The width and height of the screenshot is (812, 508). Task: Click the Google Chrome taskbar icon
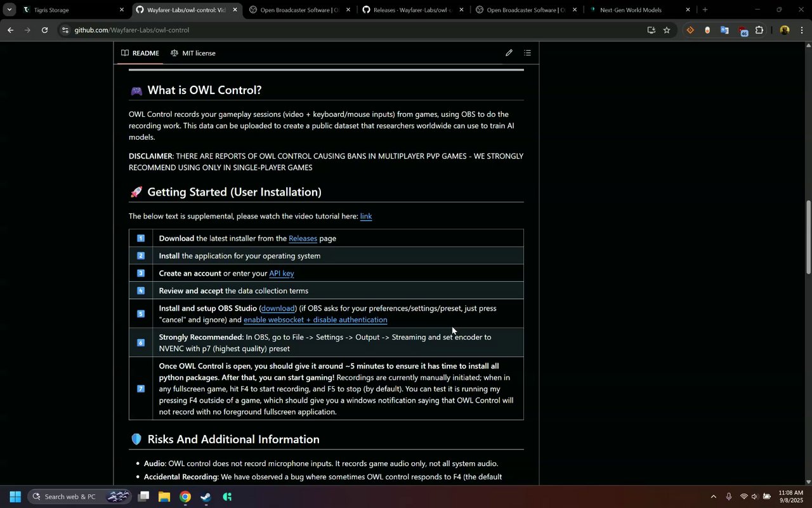point(185,497)
